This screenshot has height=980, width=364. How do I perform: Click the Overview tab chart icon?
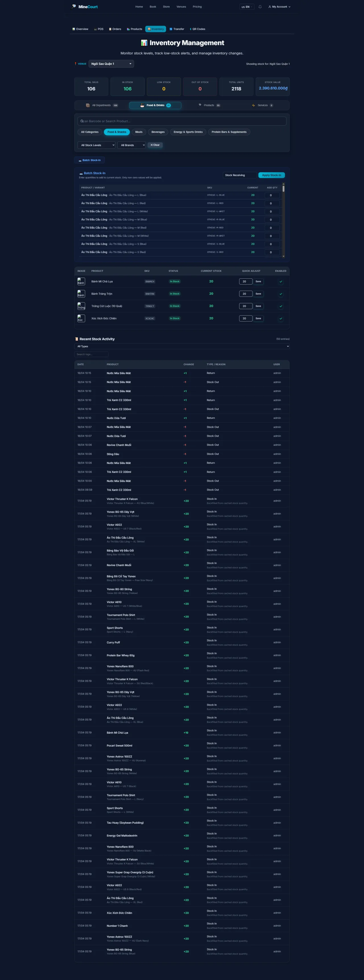click(74, 29)
